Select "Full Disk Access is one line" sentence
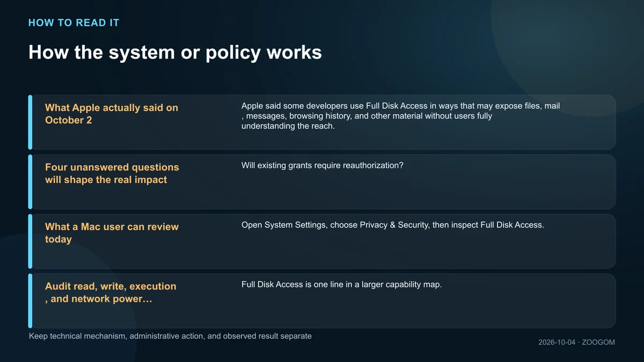The image size is (644, 362). [x=342, y=284]
